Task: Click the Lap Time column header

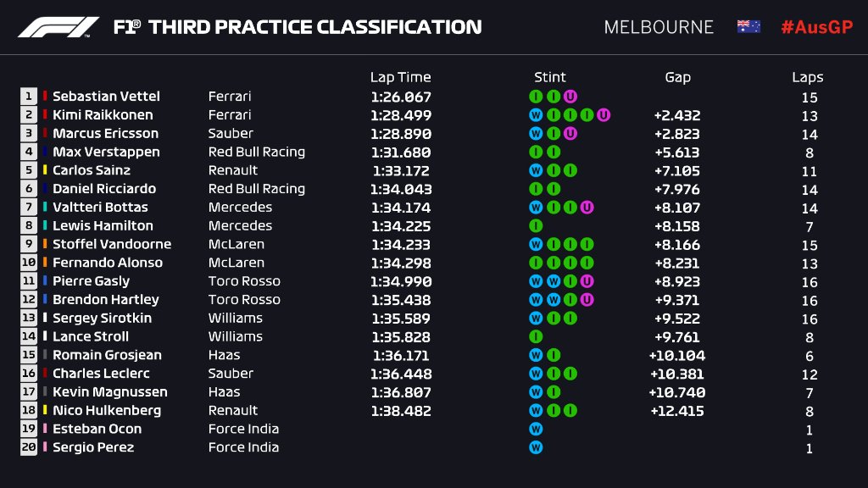Action: coord(400,77)
